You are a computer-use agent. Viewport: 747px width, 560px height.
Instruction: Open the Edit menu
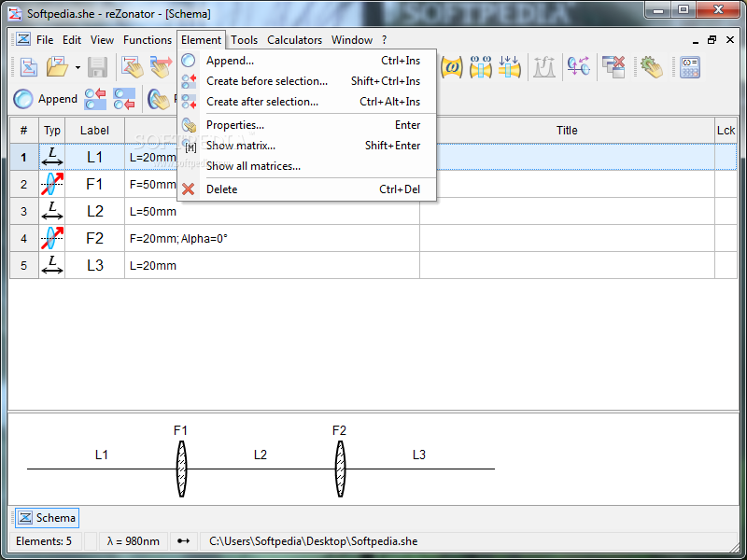point(72,40)
